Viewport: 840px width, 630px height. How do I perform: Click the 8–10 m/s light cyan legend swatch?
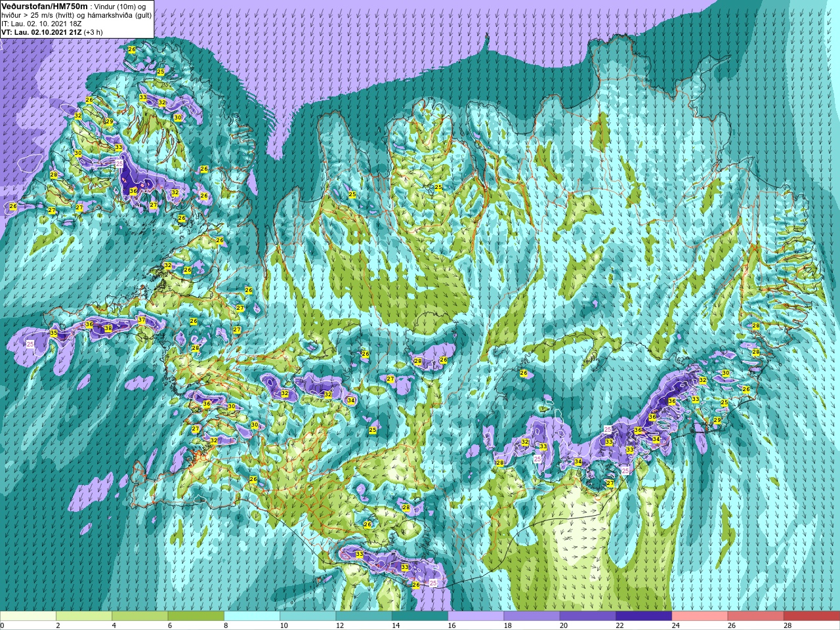pos(252,616)
